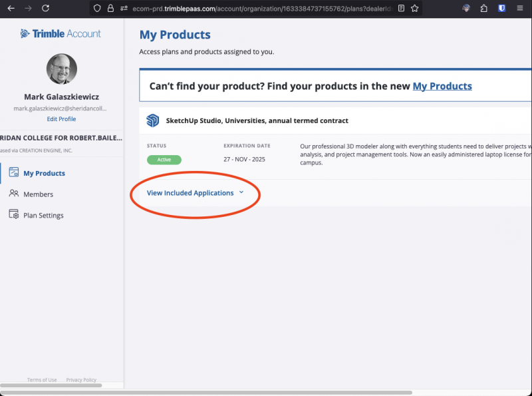Expand View Included Applications chevron
Image resolution: width=532 pixels, height=396 pixels.
pos(241,192)
